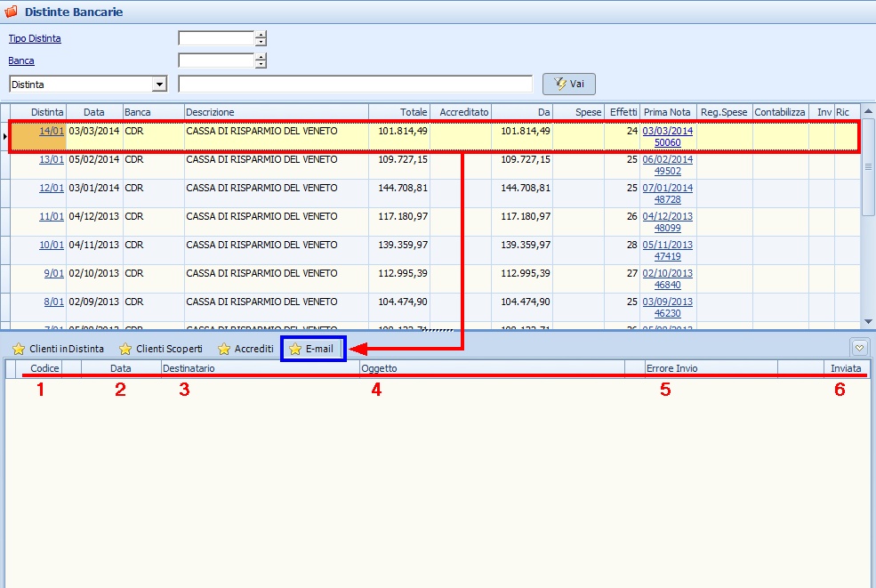Screen dimensions: 876x588
Task: Decrease the Banca spinner value
Action: (x=261, y=65)
